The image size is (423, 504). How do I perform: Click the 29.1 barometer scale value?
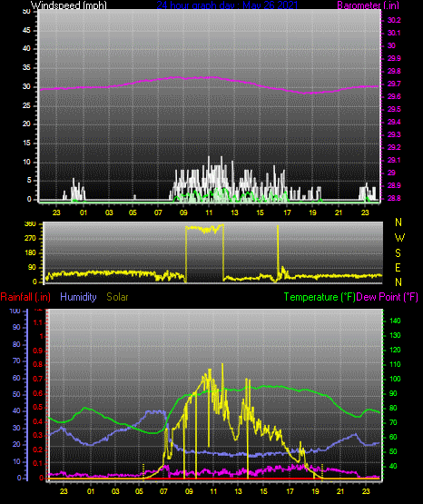tap(394, 160)
